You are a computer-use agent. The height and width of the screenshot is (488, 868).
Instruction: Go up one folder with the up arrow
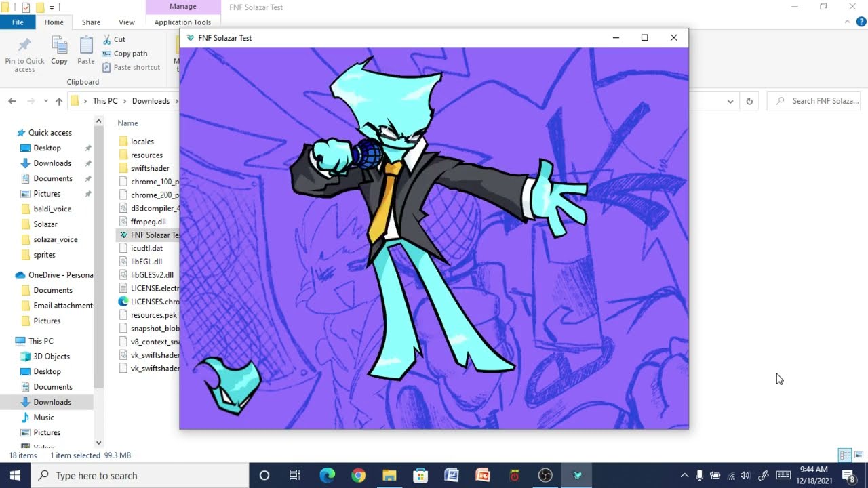click(59, 101)
